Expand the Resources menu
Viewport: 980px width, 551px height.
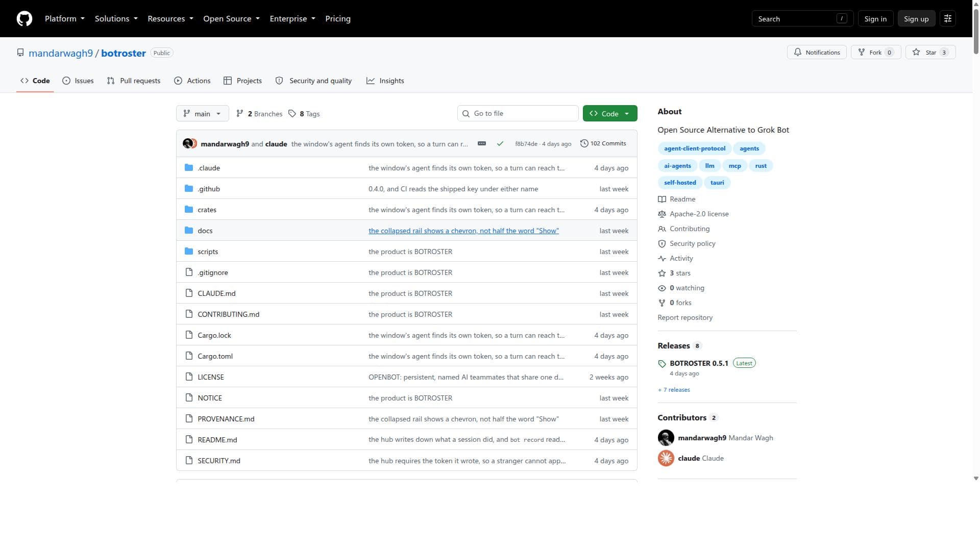tap(170, 19)
